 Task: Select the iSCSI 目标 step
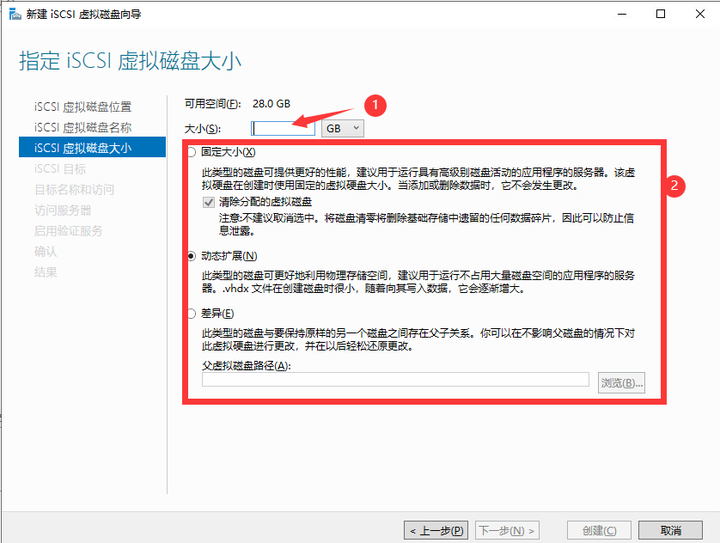60,169
